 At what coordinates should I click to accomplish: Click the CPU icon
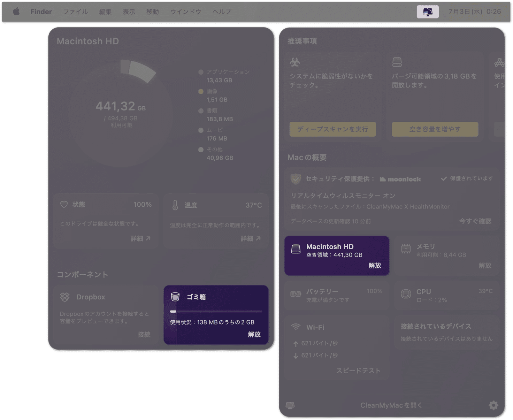(x=406, y=294)
